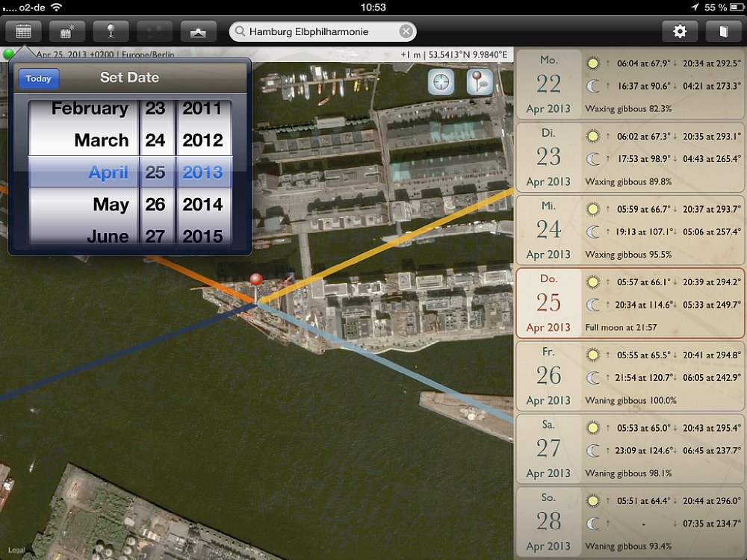Select the Friday 26 Apr 2013 entry
Screen dimensions: 747x560
click(x=629, y=375)
